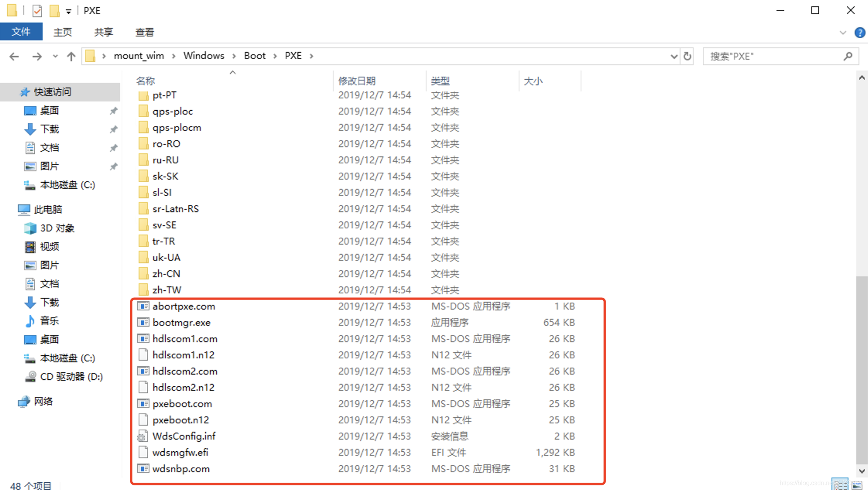Open recent locations dropdown arrow

pos(55,57)
